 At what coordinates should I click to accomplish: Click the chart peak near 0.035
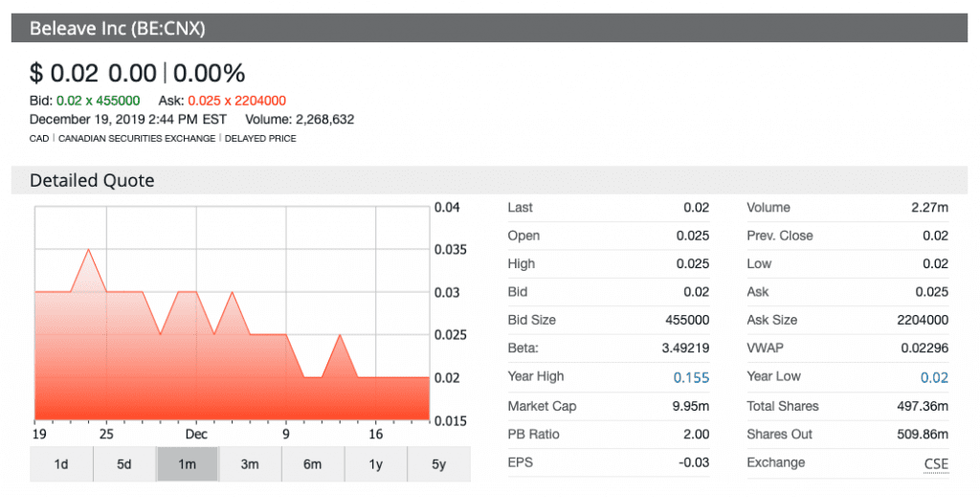[89, 250]
